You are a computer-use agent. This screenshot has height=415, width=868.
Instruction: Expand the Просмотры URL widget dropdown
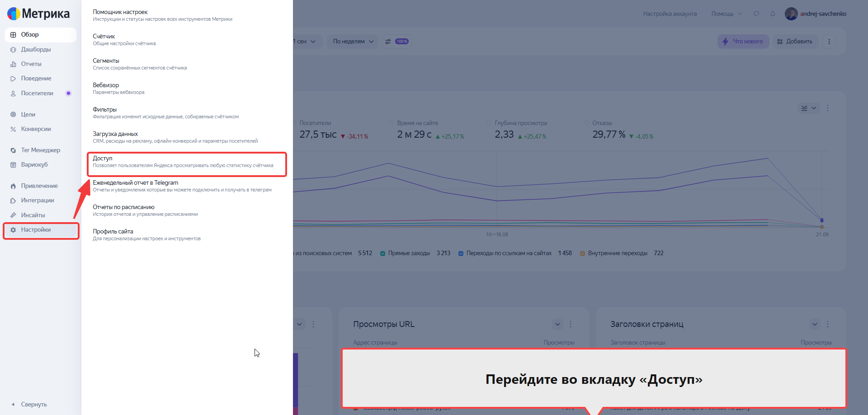coord(557,324)
